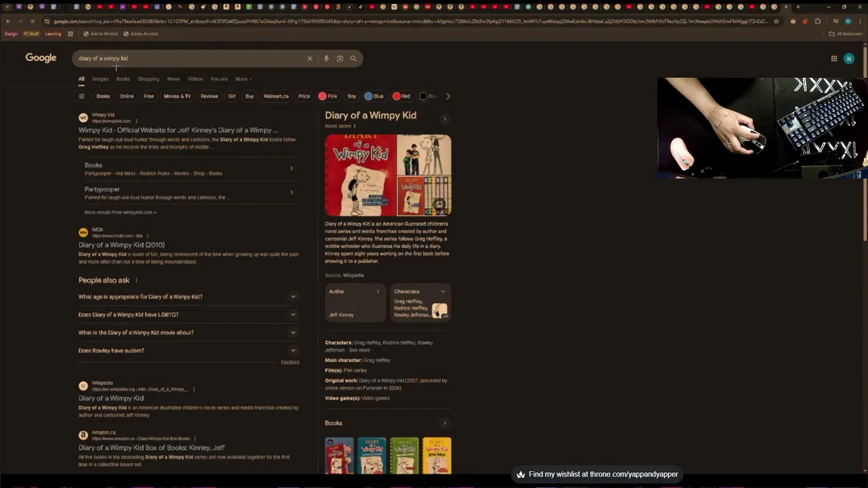This screenshot has height=488, width=868.
Task: View site information icon in address bar
Action: [46, 21]
